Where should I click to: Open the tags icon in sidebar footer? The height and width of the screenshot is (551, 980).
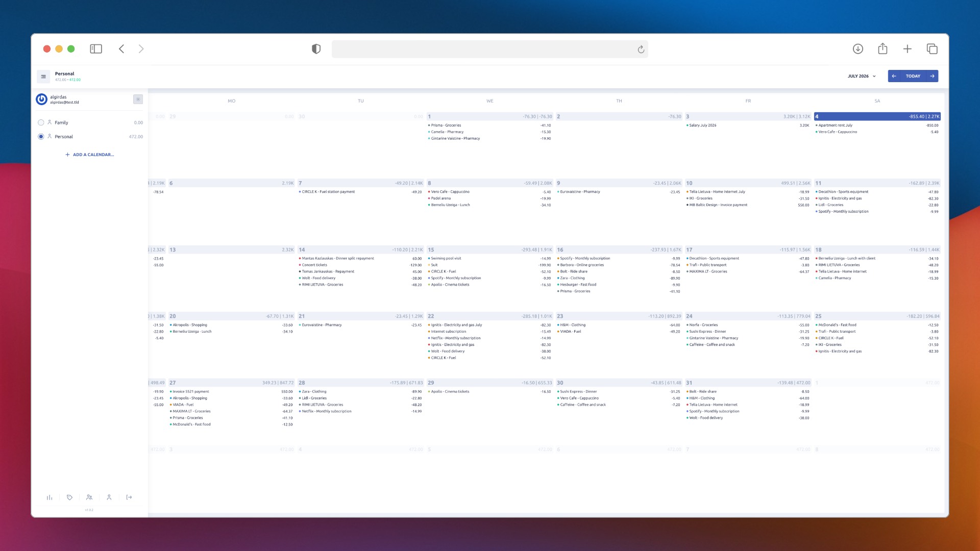coord(69,497)
